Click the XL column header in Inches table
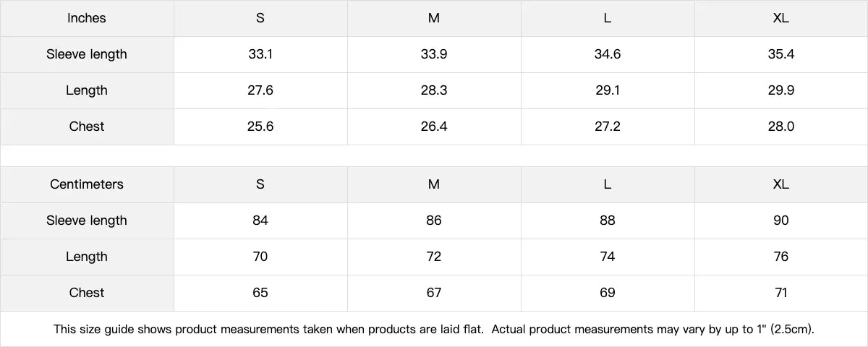The image size is (868, 347). coord(781,18)
